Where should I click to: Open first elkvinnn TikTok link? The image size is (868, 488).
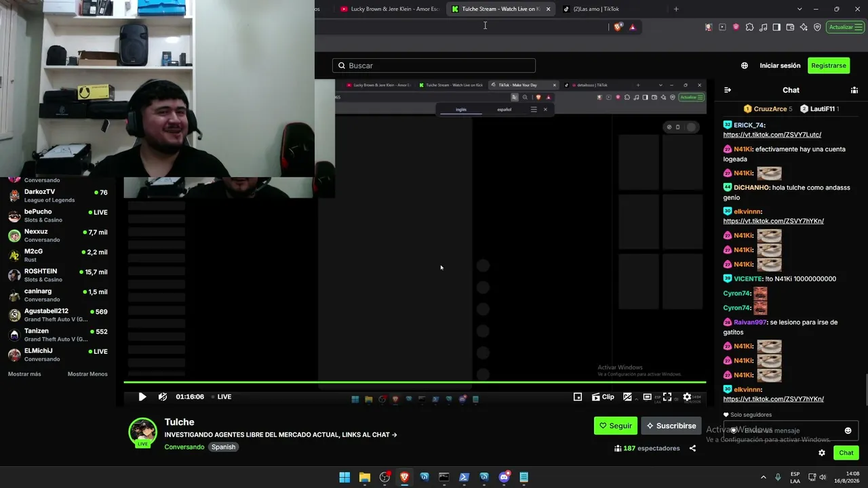tap(773, 221)
